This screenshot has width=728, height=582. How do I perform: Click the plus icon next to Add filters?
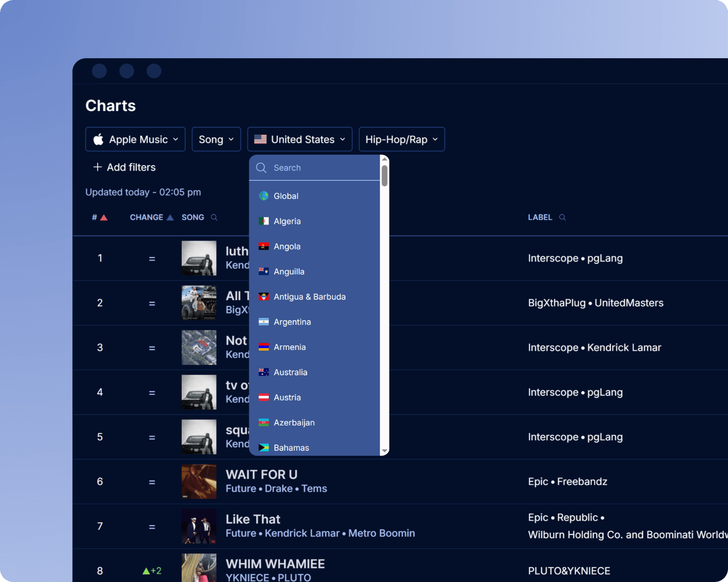pyautogui.click(x=98, y=167)
